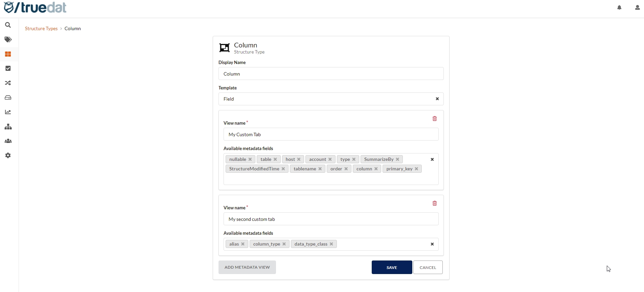This screenshot has height=292, width=644.
Task: Click the tags icon in sidebar
Action: (x=8, y=40)
